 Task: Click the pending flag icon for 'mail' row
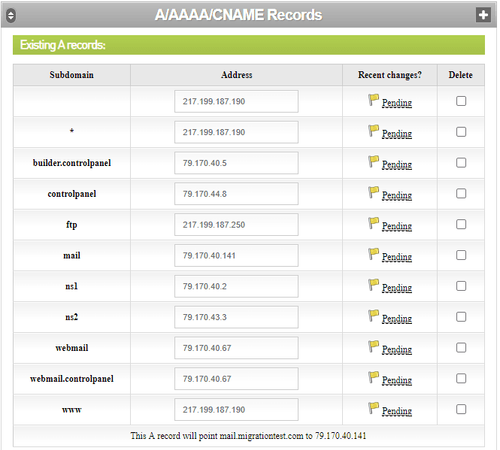tap(373, 254)
